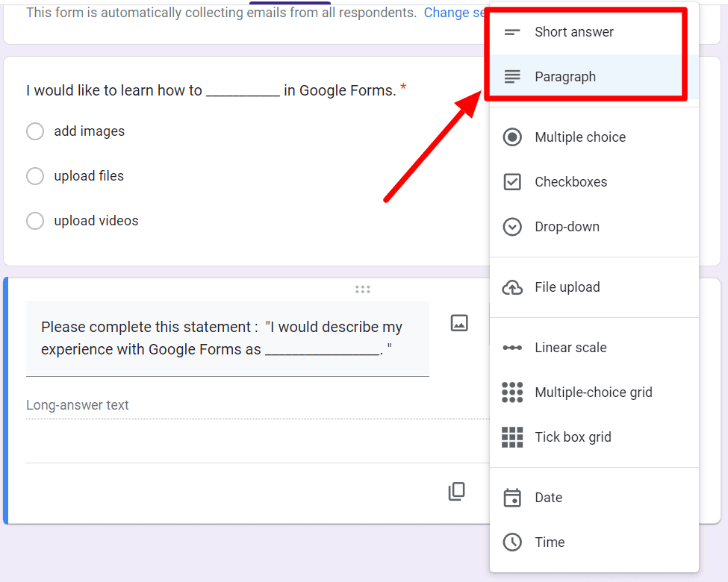Viewport: 728px width, 582px height.
Task: Click the duplicate question copy icon
Action: [x=457, y=492]
